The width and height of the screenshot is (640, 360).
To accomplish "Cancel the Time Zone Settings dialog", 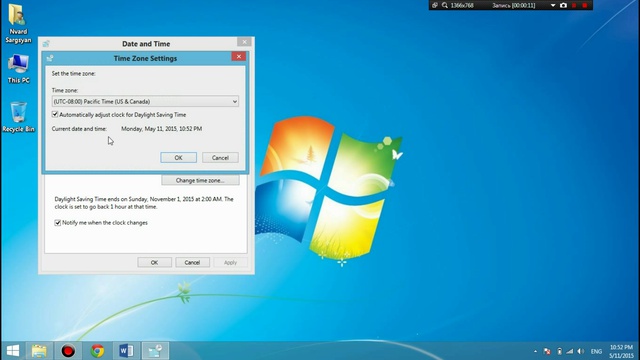I will click(220, 158).
